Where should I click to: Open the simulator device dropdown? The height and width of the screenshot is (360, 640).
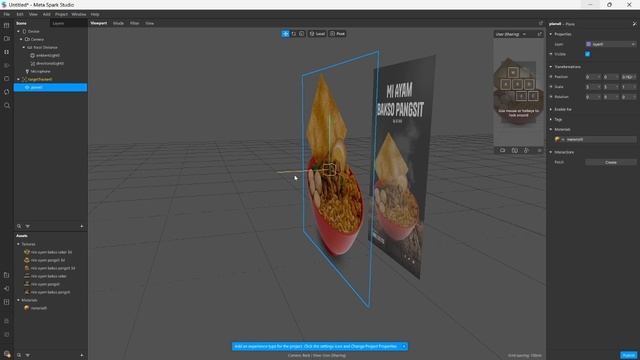511,34
